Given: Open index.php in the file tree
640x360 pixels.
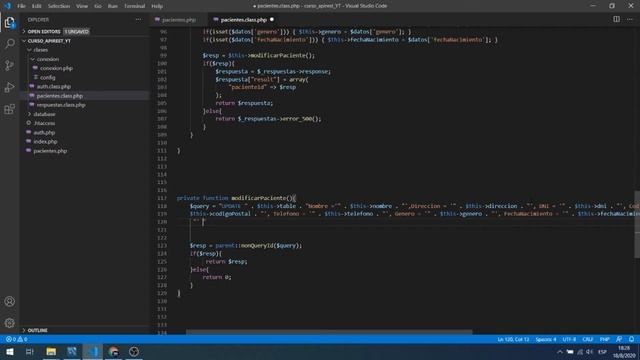Looking at the screenshot, I should [x=45, y=142].
